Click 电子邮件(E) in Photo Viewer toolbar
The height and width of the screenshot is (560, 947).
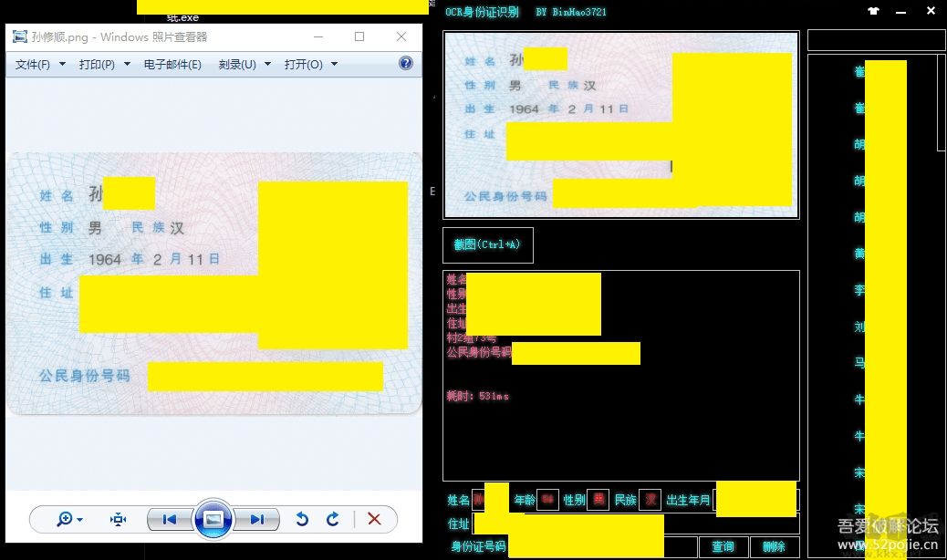[x=172, y=64]
